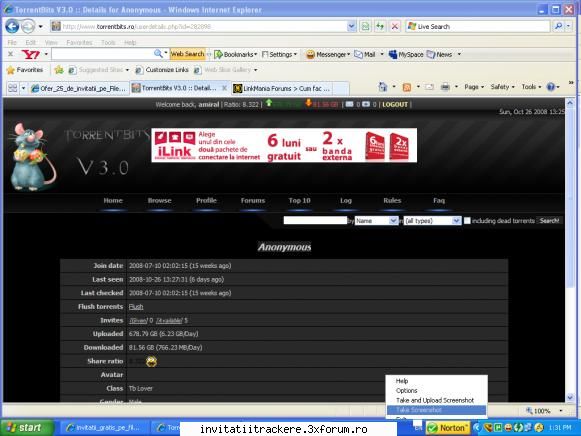
Task: Click the Home page house icon
Action: coord(383,87)
